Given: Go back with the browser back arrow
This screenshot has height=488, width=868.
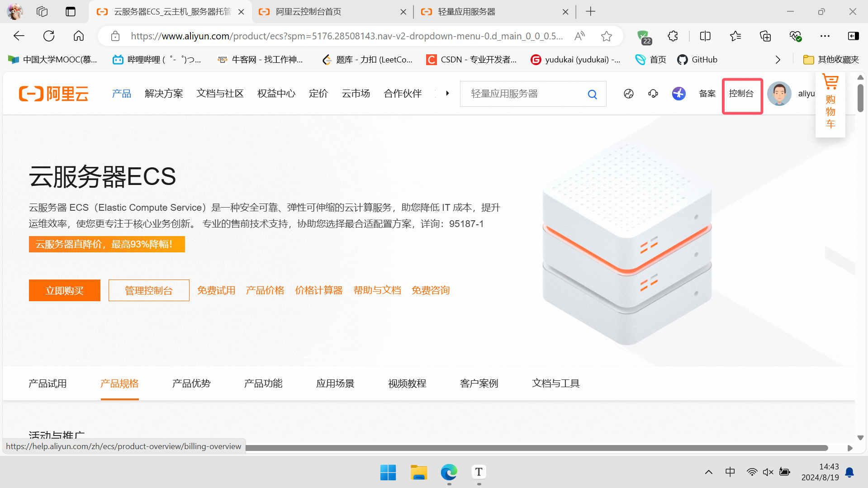Looking at the screenshot, I should (19, 36).
